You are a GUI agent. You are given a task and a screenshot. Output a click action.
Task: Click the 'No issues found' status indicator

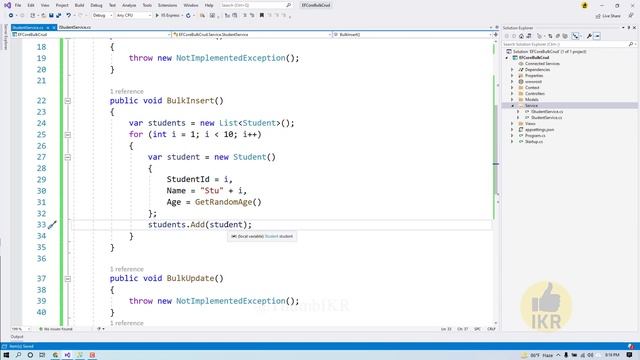pos(56,329)
